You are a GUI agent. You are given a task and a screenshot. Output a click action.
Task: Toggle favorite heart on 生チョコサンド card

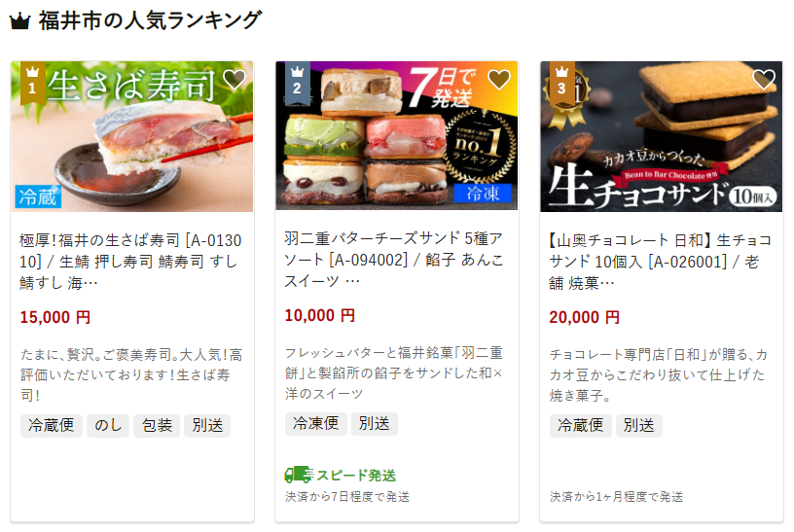pos(764,80)
